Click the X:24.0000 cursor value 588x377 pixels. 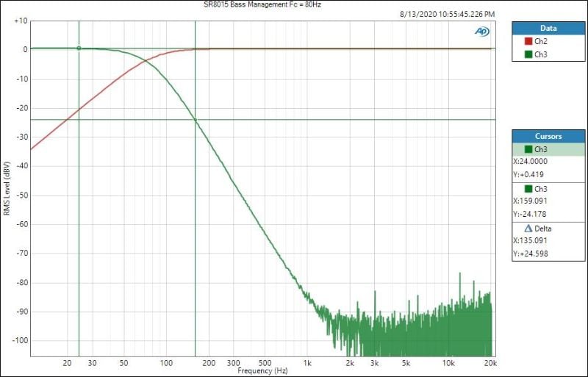(530, 162)
